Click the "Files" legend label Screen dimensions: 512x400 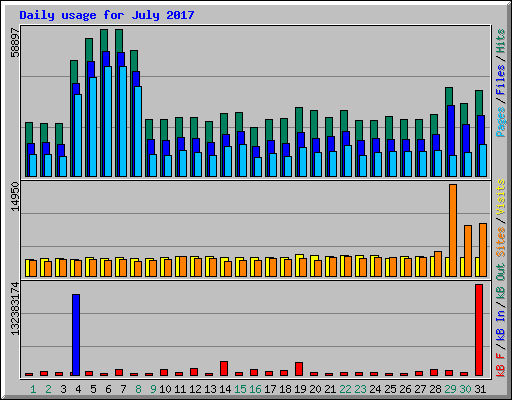click(500, 80)
